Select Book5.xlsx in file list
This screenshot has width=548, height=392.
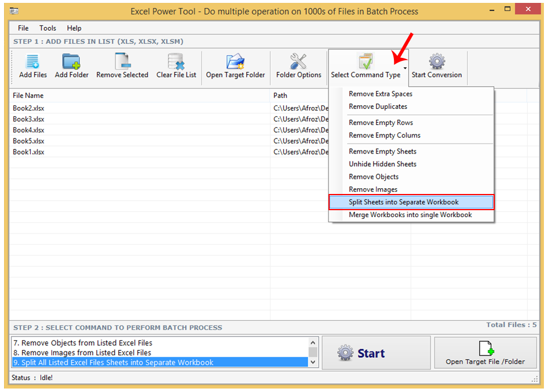pyautogui.click(x=28, y=141)
